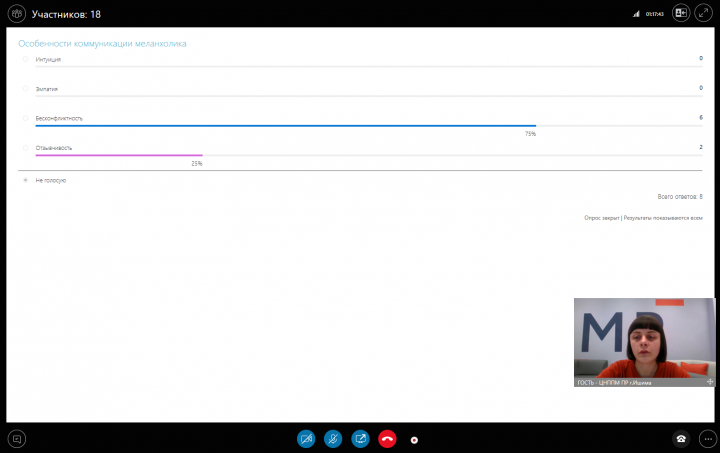Viewport: 720px width, 453px height.
Task: Select the Не голосую option
Action: [26, 180]
